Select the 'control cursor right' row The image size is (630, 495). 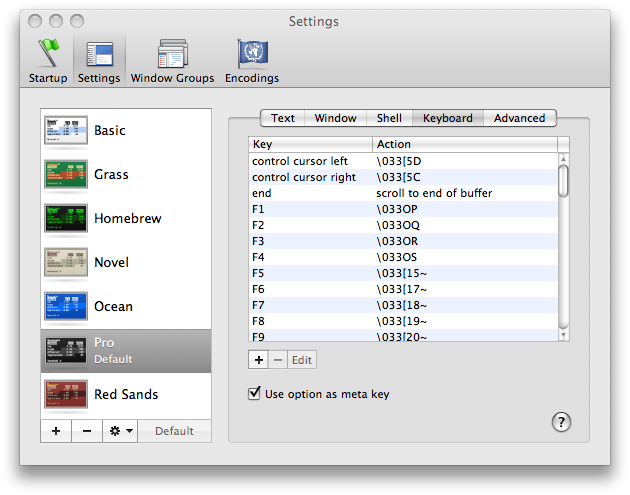(403, 177)
